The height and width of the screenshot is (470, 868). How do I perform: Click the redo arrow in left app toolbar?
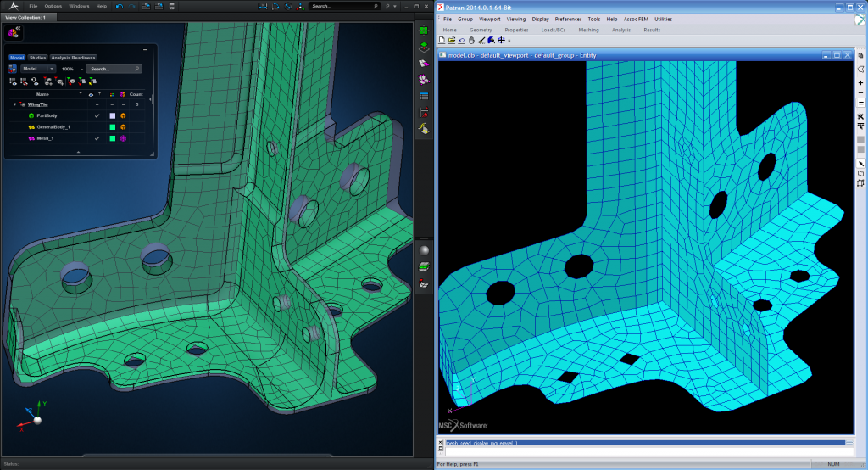point(131,6)
